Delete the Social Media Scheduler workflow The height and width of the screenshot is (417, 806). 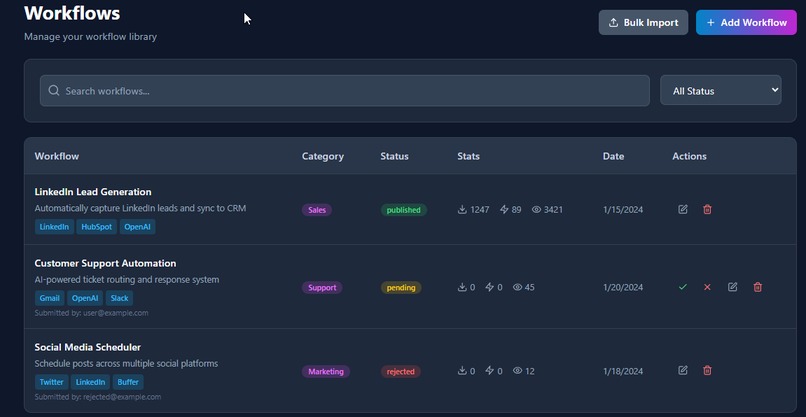coord(707,370)
